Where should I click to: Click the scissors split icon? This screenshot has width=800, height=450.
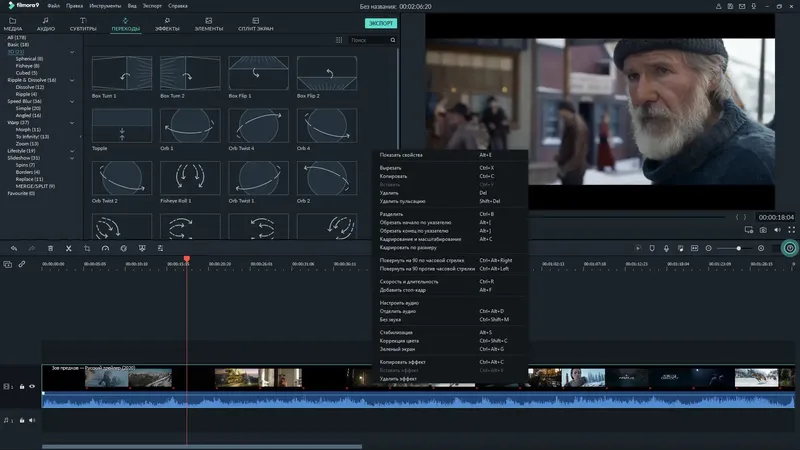coord(68,248)
